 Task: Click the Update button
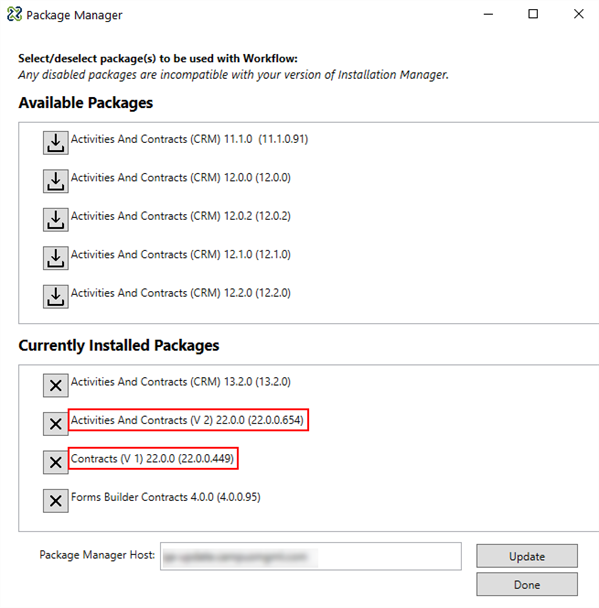pyautogui.click(x=527, y=556)
